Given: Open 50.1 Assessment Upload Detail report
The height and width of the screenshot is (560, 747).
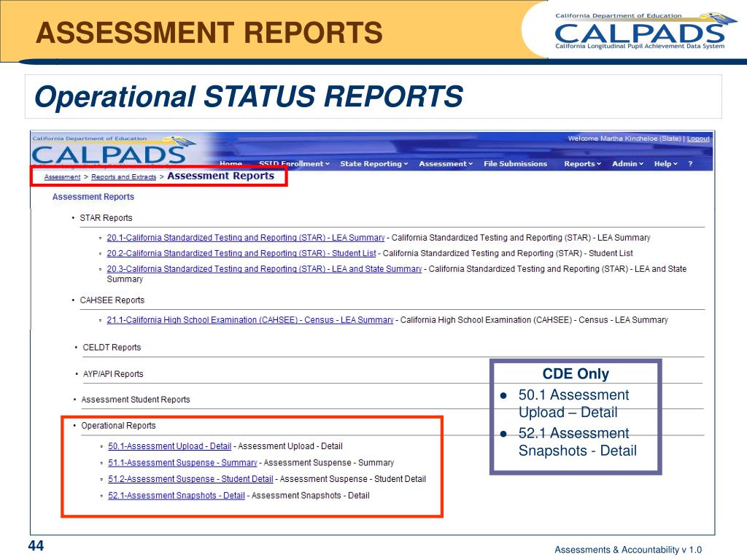Looking at the screenshot, I should [x=169, y=446].
